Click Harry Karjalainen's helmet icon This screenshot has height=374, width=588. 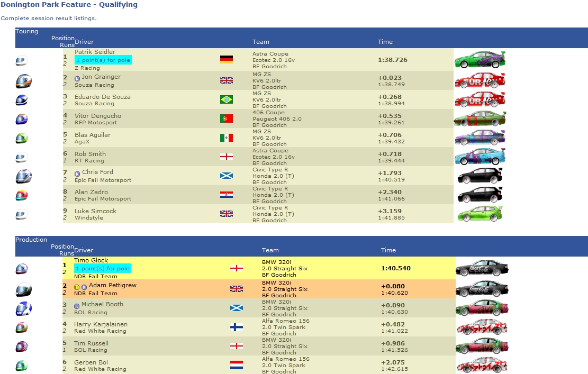pos(21,327)
